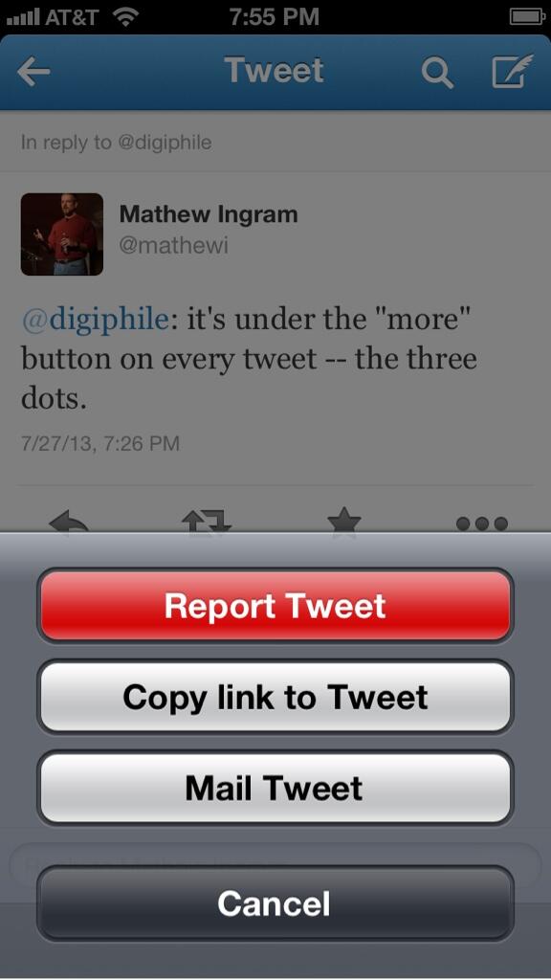Dismiss the sheet with Cancel
The height and width of the screenshot is (980, 551).
[275, 903]
